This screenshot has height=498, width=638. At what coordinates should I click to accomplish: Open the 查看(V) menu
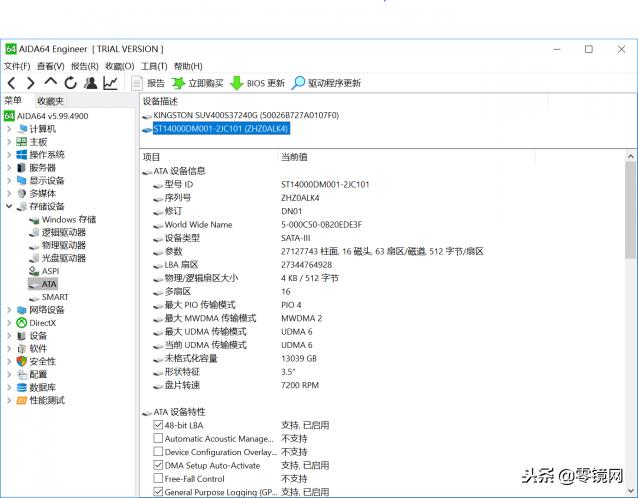tap(50, 66)
